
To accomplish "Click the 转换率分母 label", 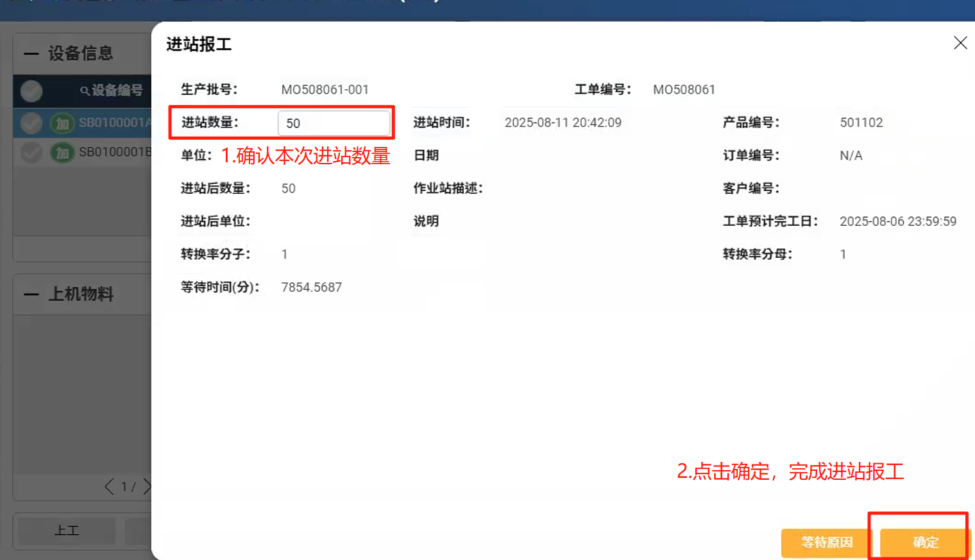I will pyautogui.click(x=758, y=254).
